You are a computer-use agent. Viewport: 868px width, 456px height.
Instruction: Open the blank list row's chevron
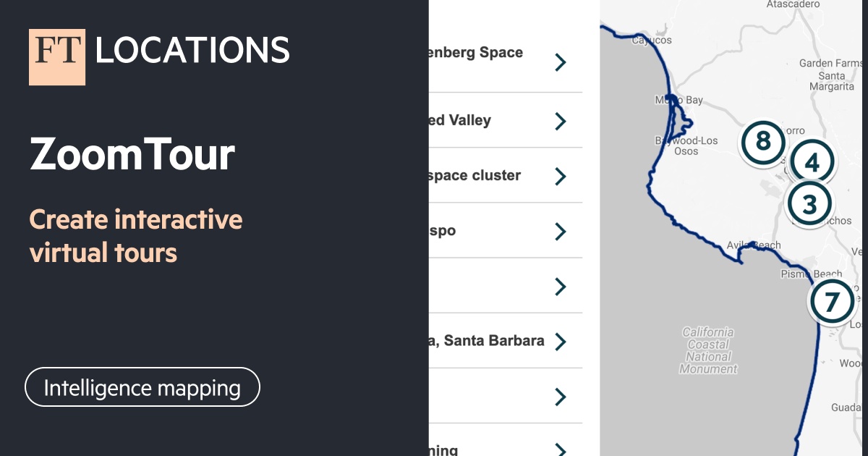[561, 286]
